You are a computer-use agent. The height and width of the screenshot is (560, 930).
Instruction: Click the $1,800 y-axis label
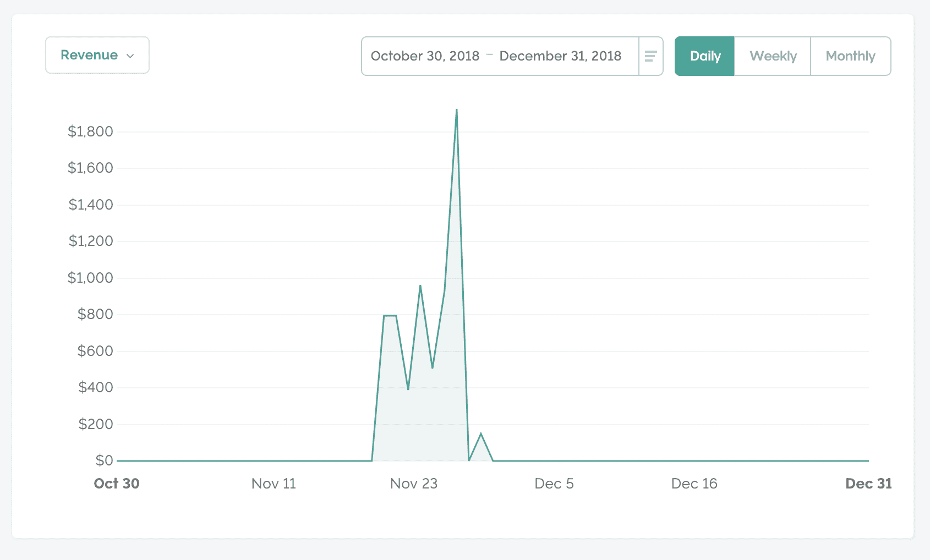tap(90, 131)
